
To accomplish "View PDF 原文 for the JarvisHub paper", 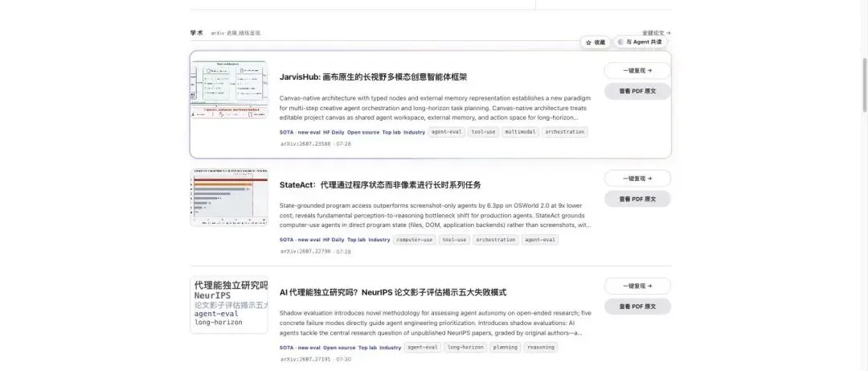I will [x=637, y=91].
